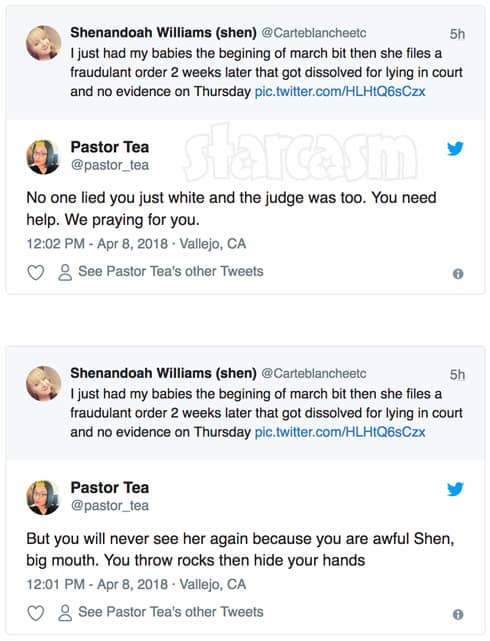Open @Carteblancheetc handle in top quoted tweet
Viewport: 490px width, 641px height.
click(313, 33)
